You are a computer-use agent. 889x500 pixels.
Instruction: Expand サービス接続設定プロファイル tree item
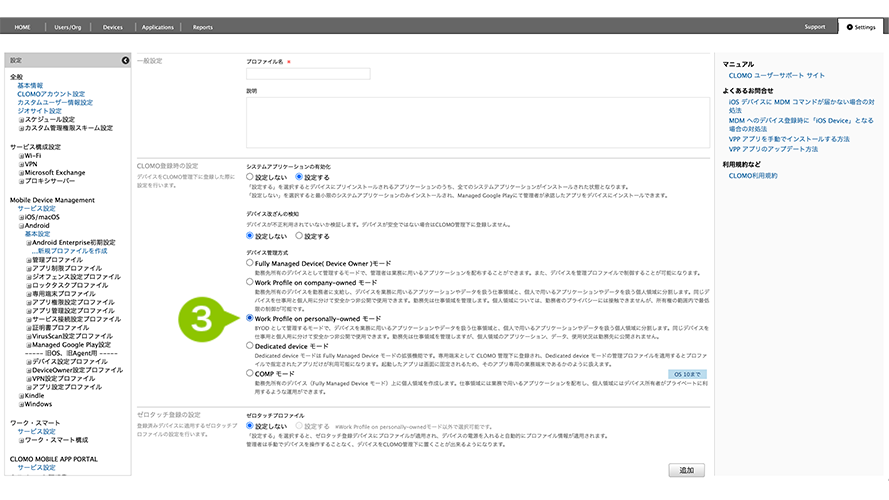point(29,320)
